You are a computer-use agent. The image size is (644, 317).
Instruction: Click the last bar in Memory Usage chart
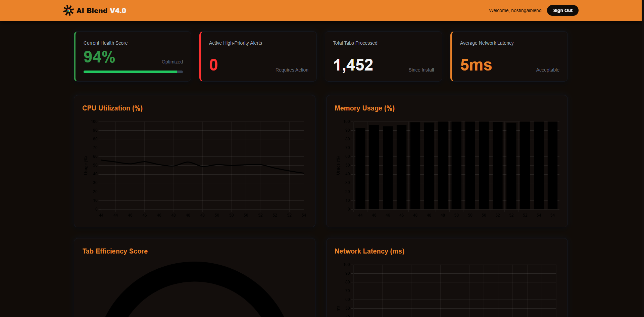pos(552,166)
